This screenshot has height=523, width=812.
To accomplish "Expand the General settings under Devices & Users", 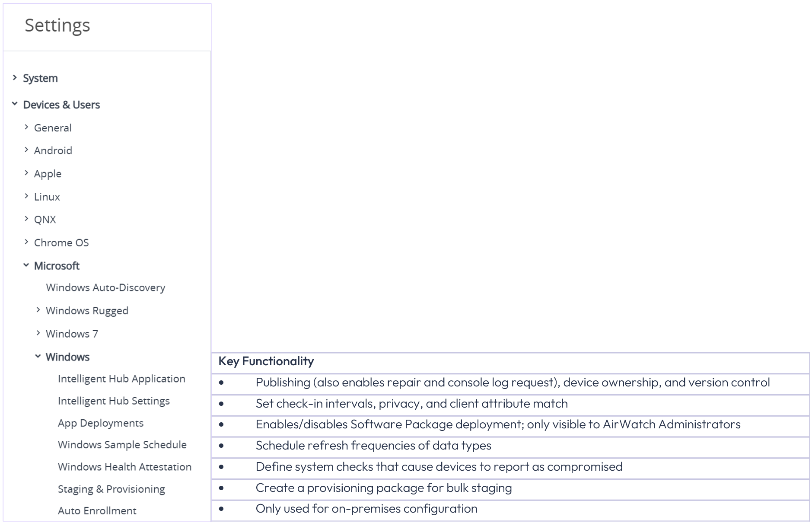I will click(53, 128).
